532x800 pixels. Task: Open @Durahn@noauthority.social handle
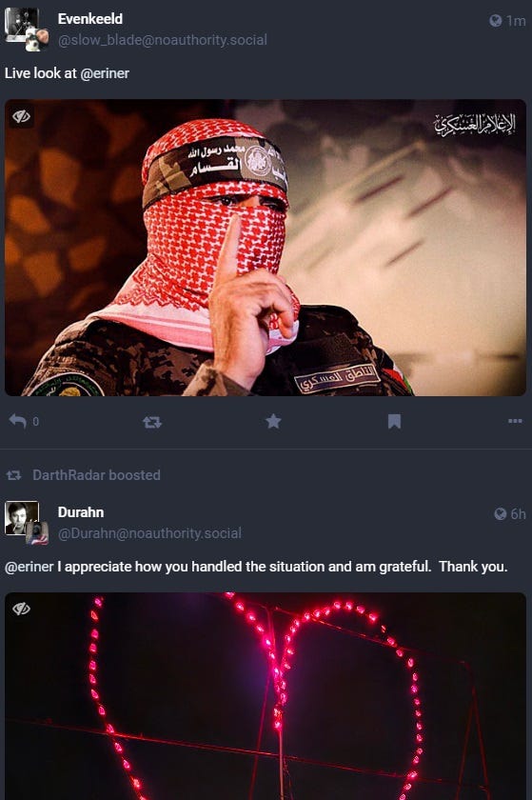coord(149,533)
